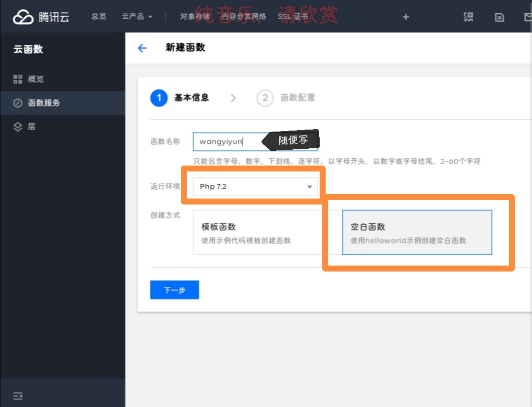Focus the 函数名称 input field
This screenshot has width=532, height=407.
[255, 141]
